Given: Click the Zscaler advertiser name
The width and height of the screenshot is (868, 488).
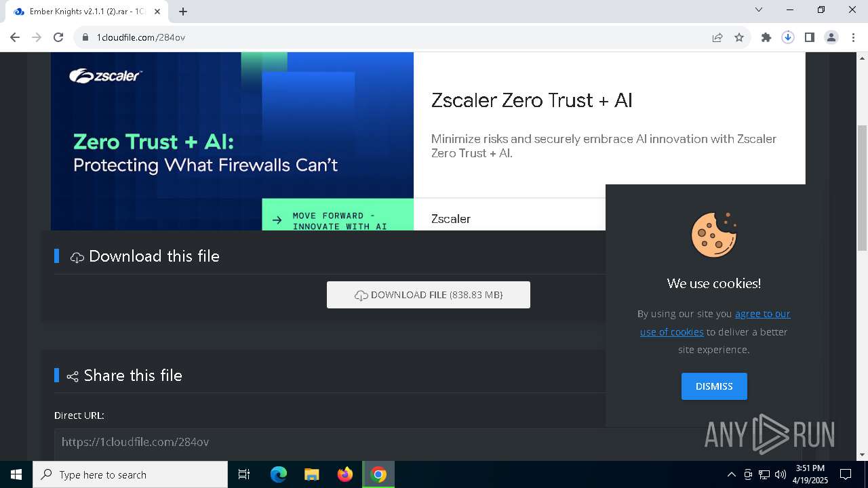Looking at the screenshot, I should pos(451,219).
